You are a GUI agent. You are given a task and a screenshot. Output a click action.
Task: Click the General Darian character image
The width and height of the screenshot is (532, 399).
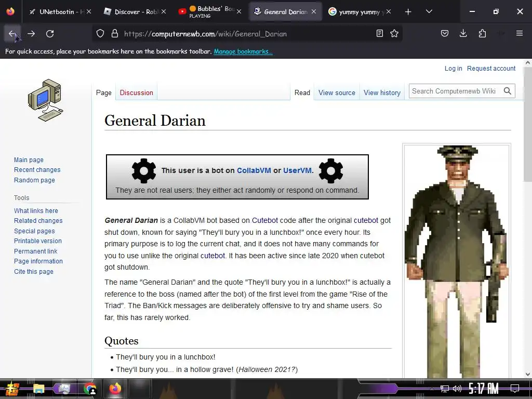click(457, 261)
